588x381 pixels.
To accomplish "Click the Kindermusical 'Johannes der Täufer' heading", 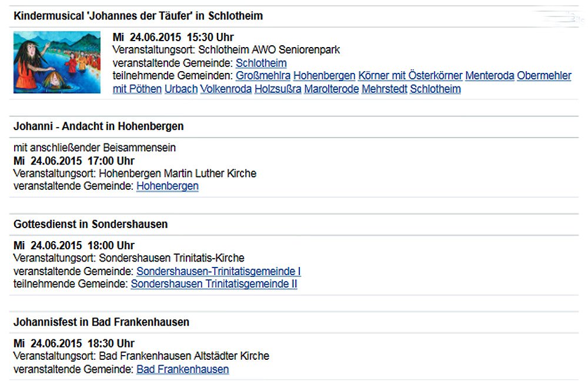I will (x=138, y=16).
